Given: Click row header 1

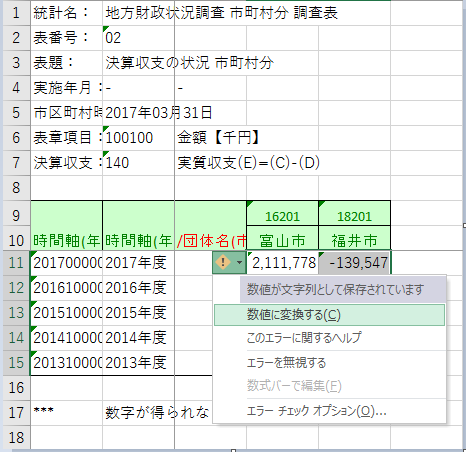Looking at the screenshot, I should [x=16, y=13].
